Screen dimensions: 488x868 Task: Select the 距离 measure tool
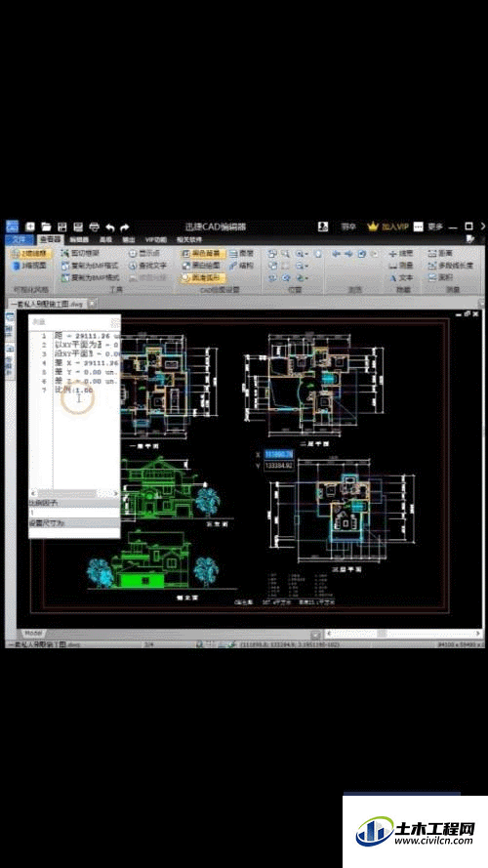pos(440,253)
